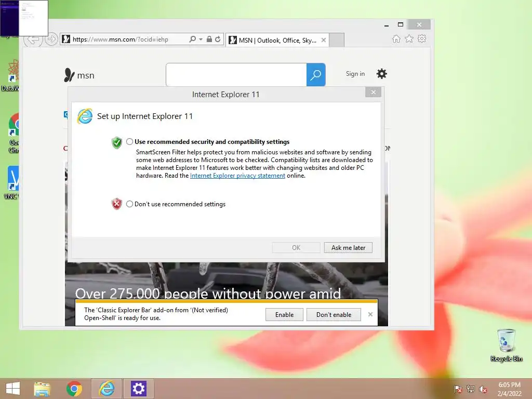The width and height of the screenshot is (532, 399).
Task: Open the Internet Explorer Tools gear
Action: coord(422,38)
